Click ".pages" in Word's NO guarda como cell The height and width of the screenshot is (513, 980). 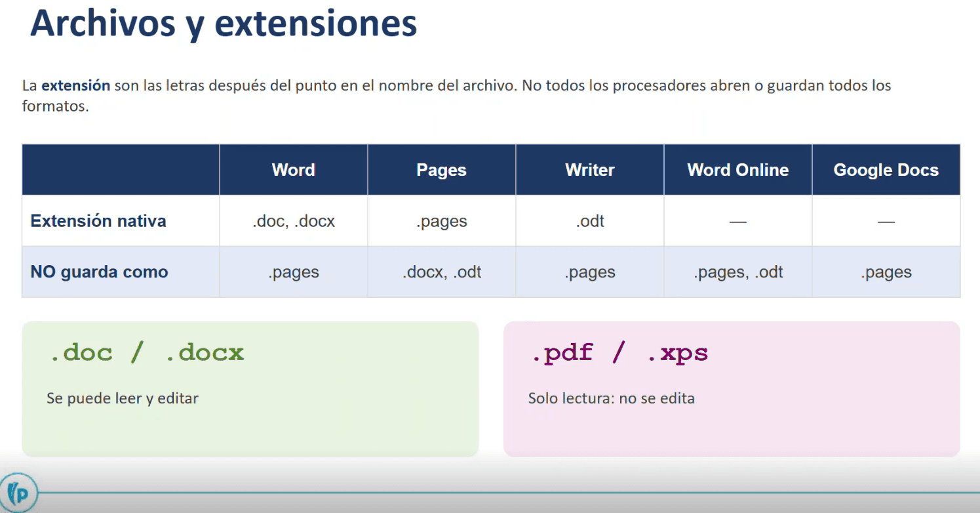tap(294, 272)
